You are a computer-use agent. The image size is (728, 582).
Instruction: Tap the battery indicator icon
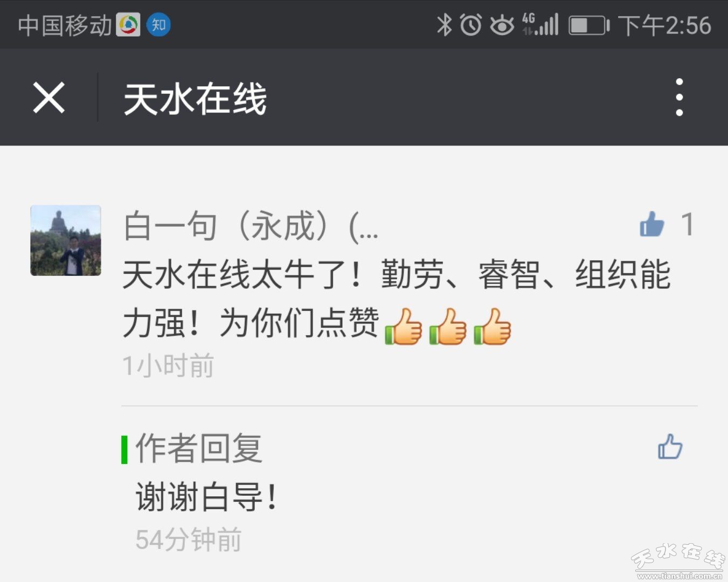click(x=589, y=25)
